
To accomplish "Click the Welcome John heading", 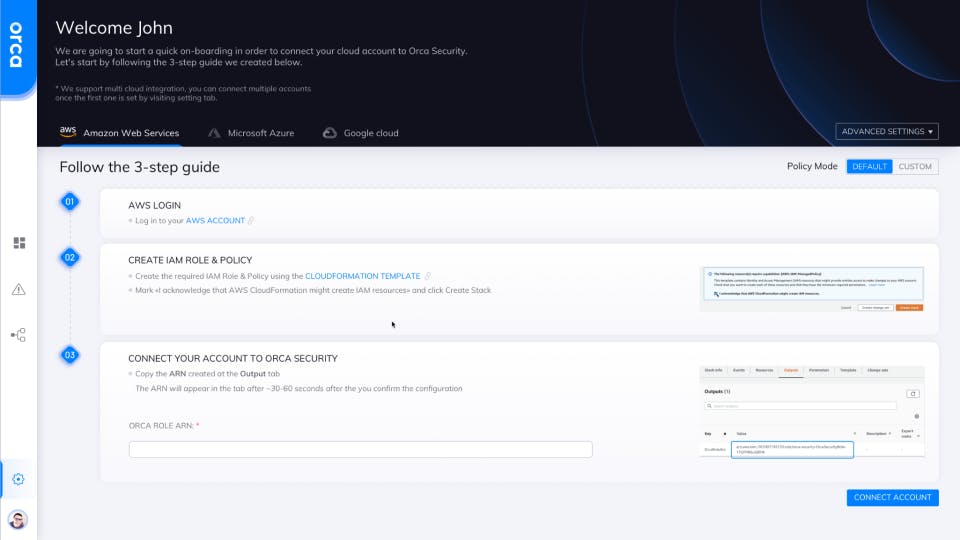I will (x=114, y=28).
